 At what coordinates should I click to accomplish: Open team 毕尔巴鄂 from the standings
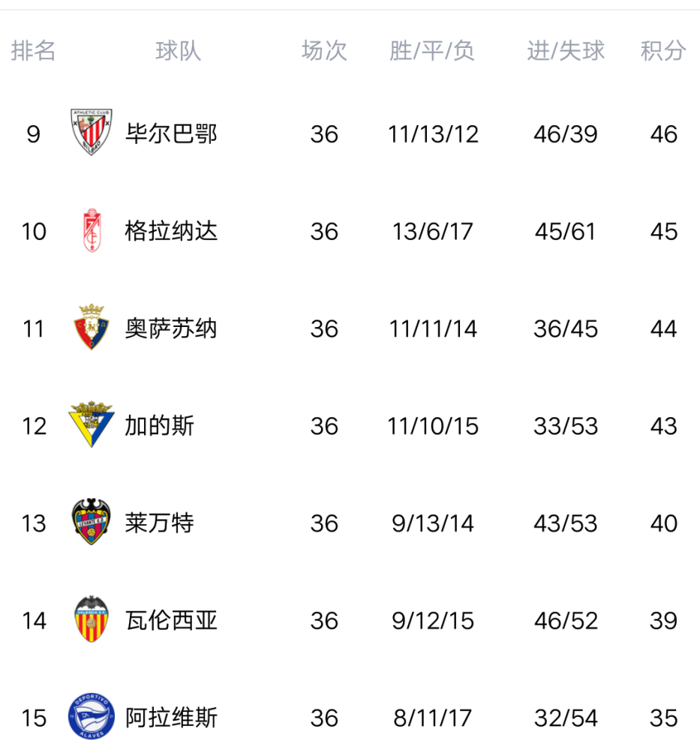[x=171, y=133]
